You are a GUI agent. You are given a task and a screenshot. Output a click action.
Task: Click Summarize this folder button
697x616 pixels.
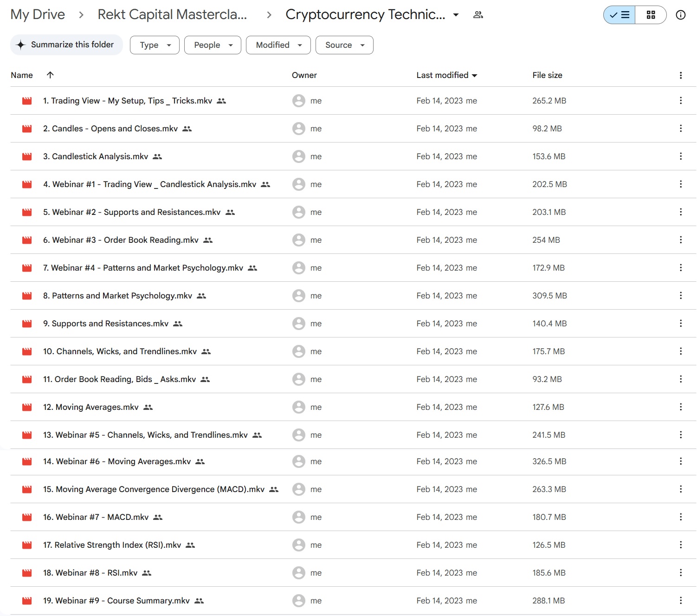click(x=66, y=45)
